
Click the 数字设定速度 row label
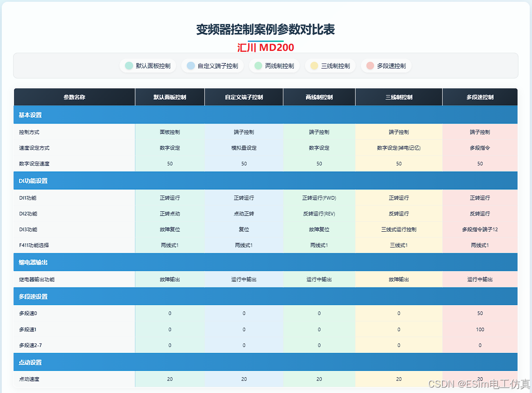(x=34, y=164)
